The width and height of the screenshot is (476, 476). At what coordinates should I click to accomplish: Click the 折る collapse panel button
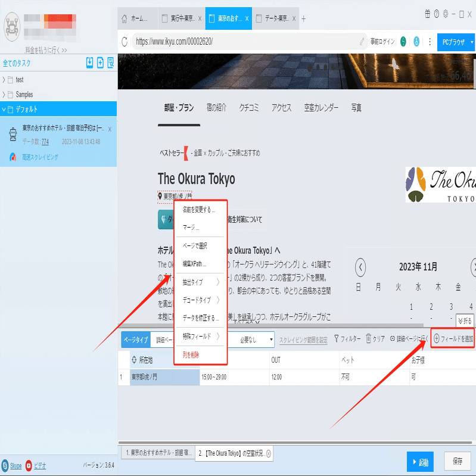tap(465, 321)
